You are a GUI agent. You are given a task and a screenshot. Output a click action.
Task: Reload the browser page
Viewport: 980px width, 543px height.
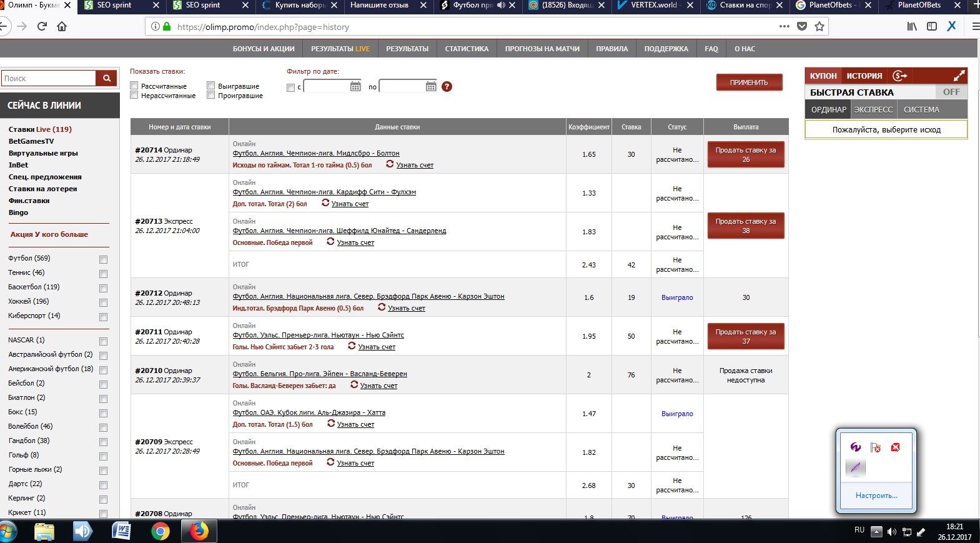tap(42, 26)
